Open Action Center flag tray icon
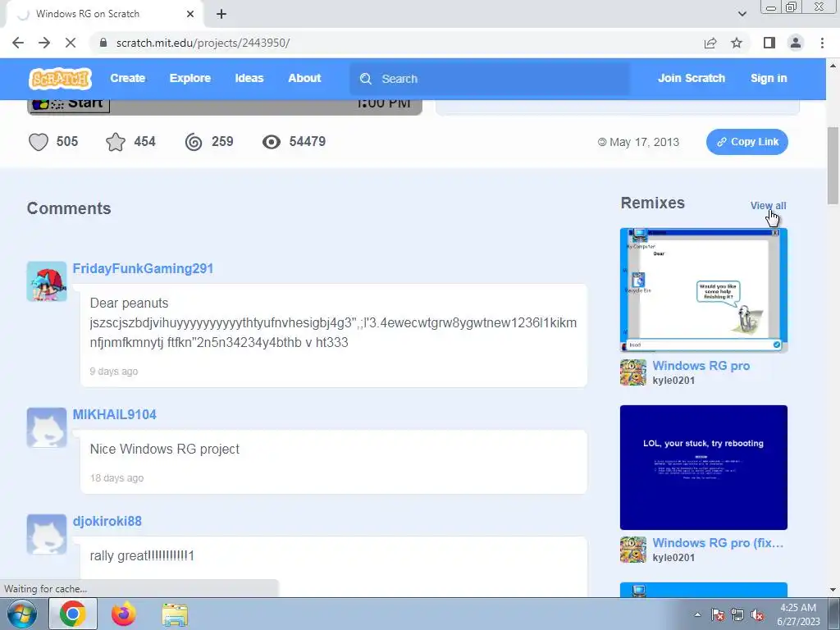This screenshot has height=630, width=840. pyautogui.click(x=718, y=615)
